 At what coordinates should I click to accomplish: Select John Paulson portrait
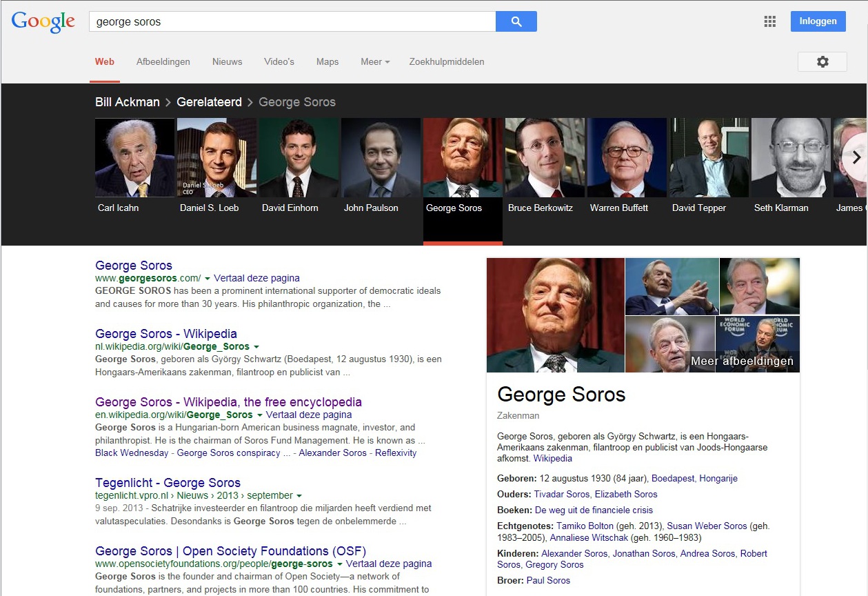tap(381, 157)
